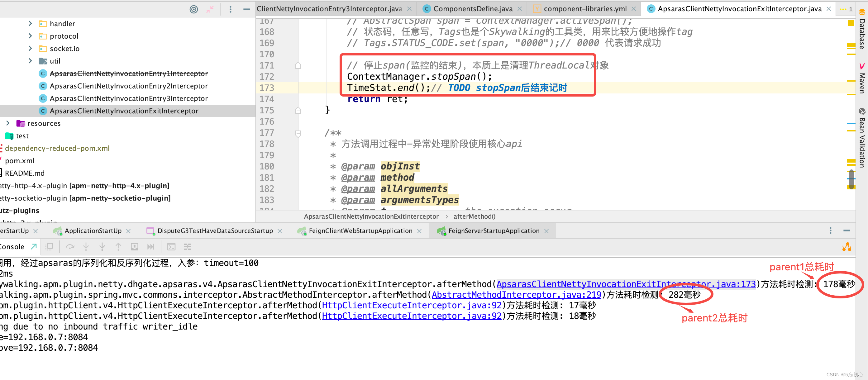This screenshot has width=868, height=380.
Task: Click the Step Over debugger icon
Action: (x=70, y=247)
